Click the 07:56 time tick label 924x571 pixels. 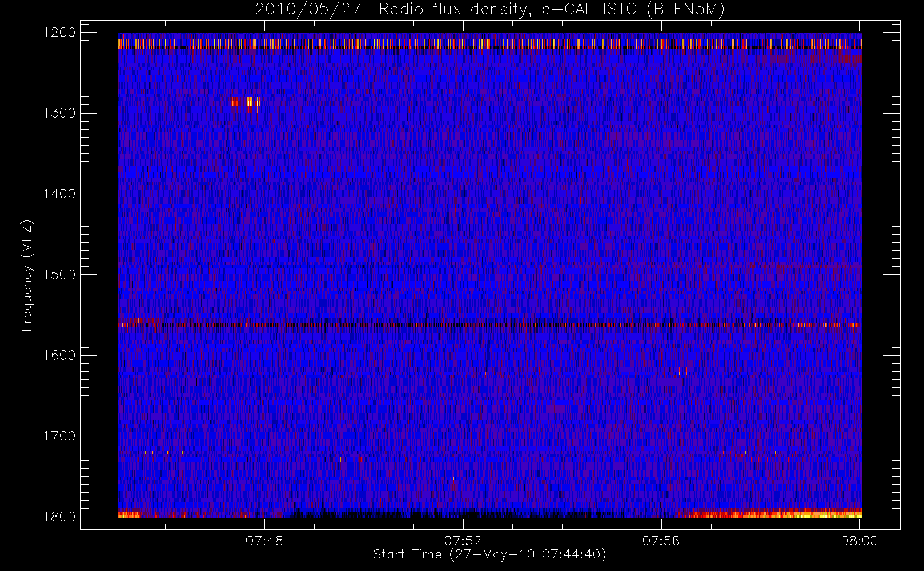(x=661, y=541)
